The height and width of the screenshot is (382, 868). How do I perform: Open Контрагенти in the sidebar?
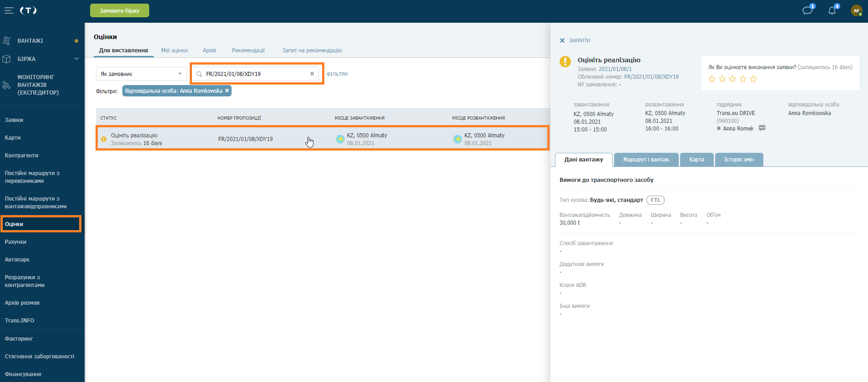coord(21,156)
